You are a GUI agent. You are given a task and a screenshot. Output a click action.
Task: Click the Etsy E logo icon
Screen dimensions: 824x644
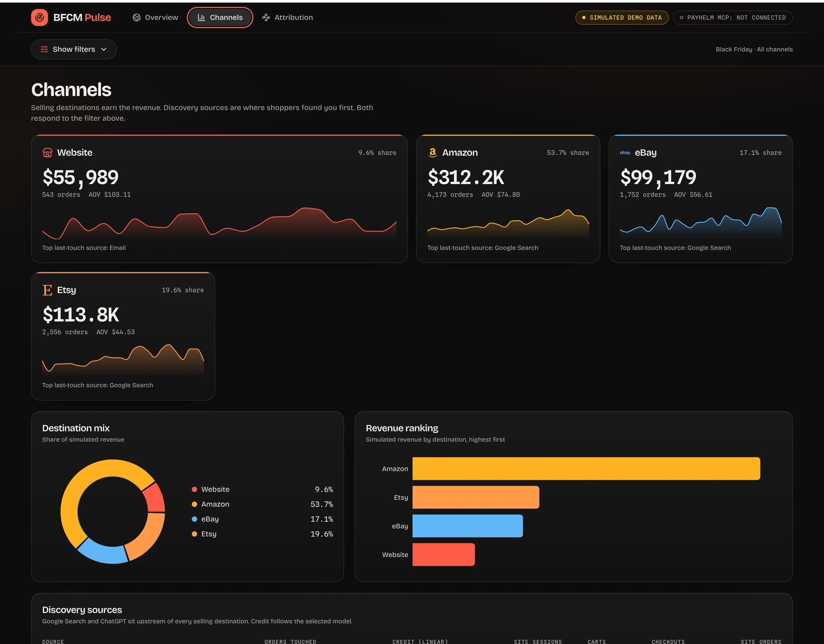[x=47, y=290]
